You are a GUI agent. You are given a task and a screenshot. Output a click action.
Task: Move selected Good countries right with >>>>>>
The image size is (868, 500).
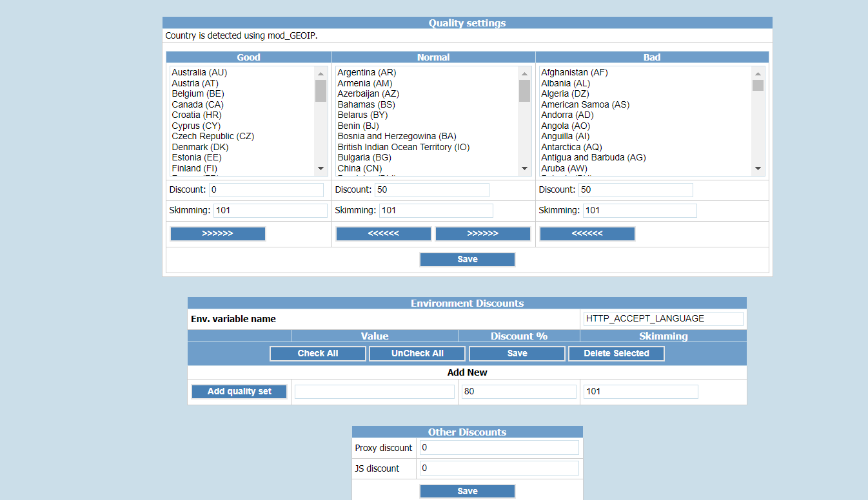(x=218, y=234)
